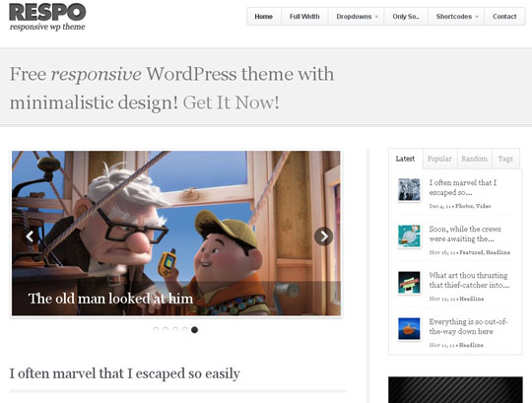Open the Only So.. menu item
532x403 pixels.
[x=406, y=17]
